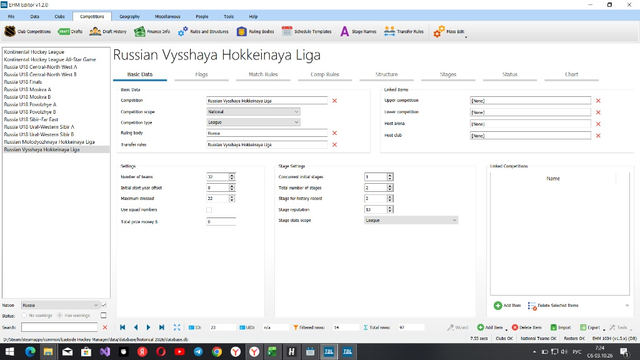640x360 pixels.
Task: Clear the Lower competition field
Action: coord(598,112)
